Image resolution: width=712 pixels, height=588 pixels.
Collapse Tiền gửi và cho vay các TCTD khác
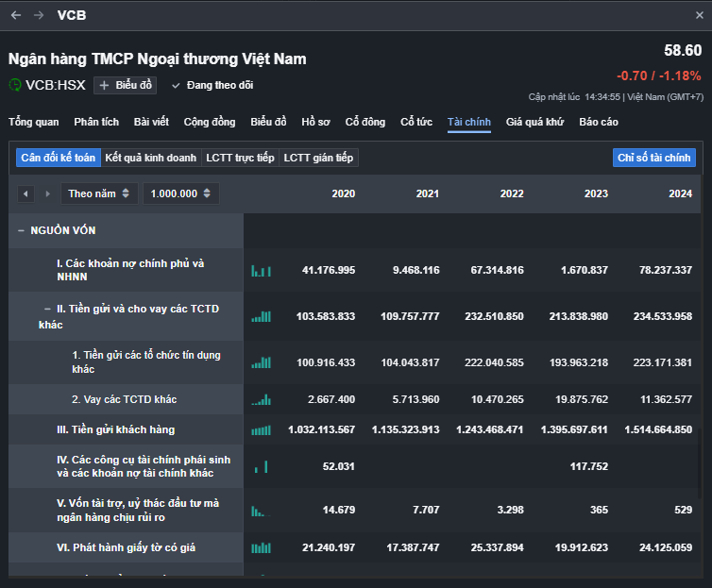[48, 309]
